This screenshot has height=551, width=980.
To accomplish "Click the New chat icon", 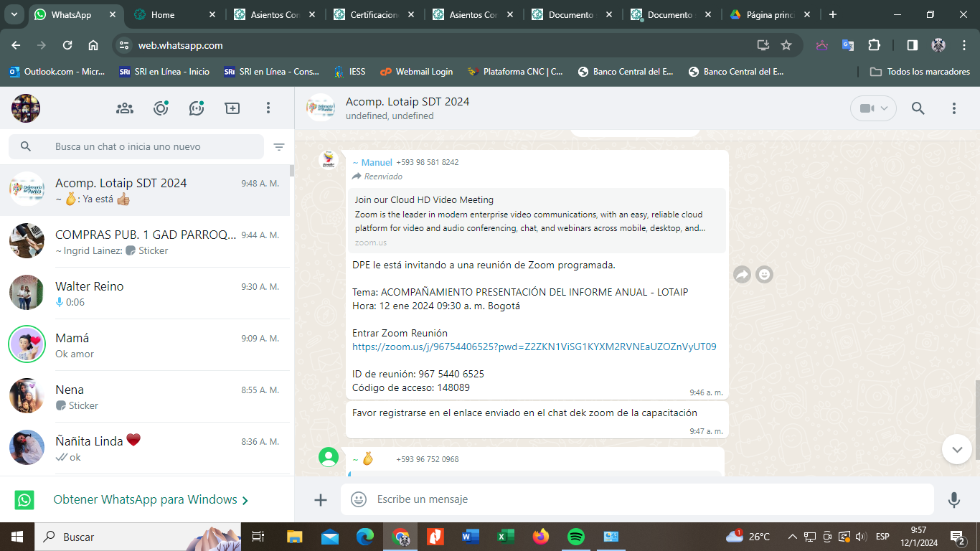I will 232,108.
